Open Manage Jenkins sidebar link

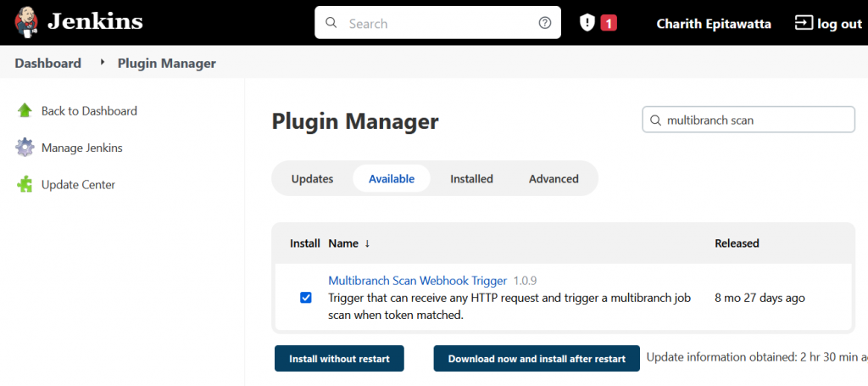point(82,148)
